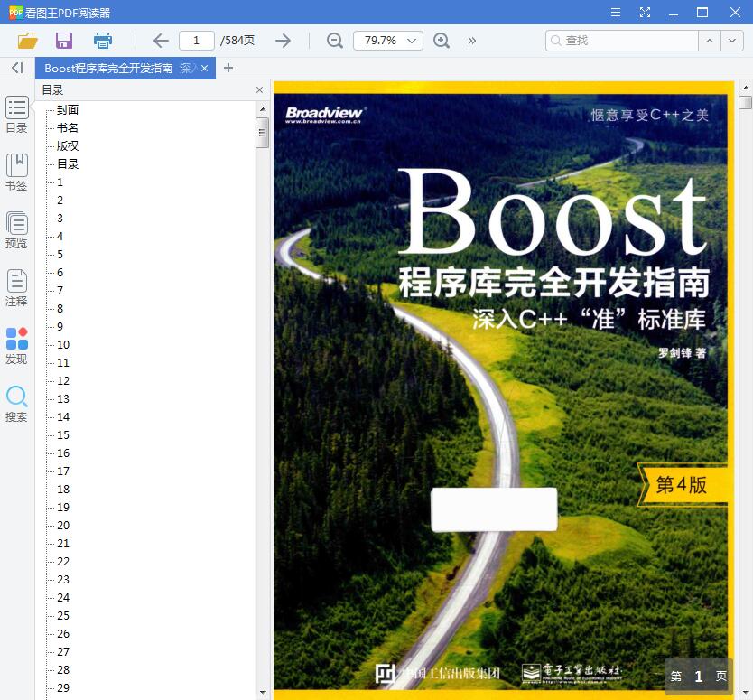Save the document with the floppy icon
Image resolution: width=753 pixels, height=700 pixels.
coord(64,41)
